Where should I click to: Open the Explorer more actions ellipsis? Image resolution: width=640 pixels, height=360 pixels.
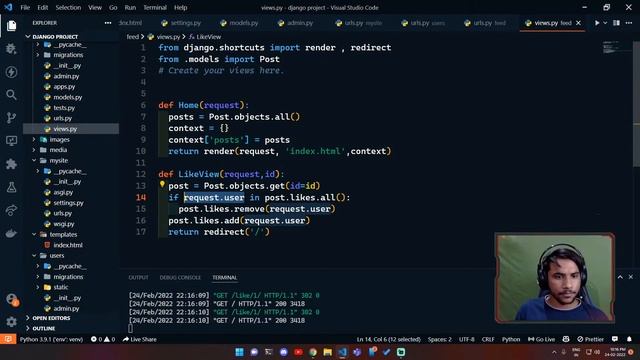pyautogui.click(x=108, y=23)
